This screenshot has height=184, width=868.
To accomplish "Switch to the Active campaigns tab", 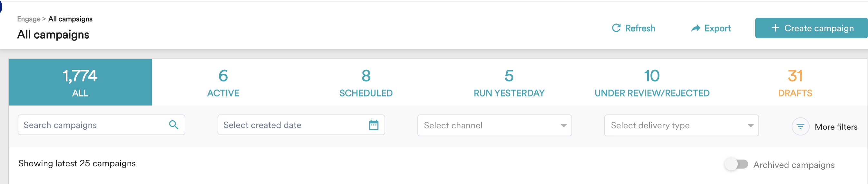I will 223,82.
